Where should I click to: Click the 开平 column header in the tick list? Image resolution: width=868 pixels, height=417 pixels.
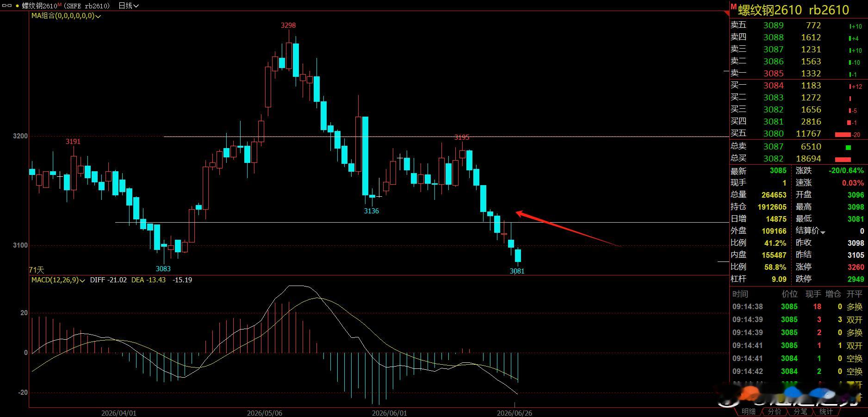coord(854,294)
